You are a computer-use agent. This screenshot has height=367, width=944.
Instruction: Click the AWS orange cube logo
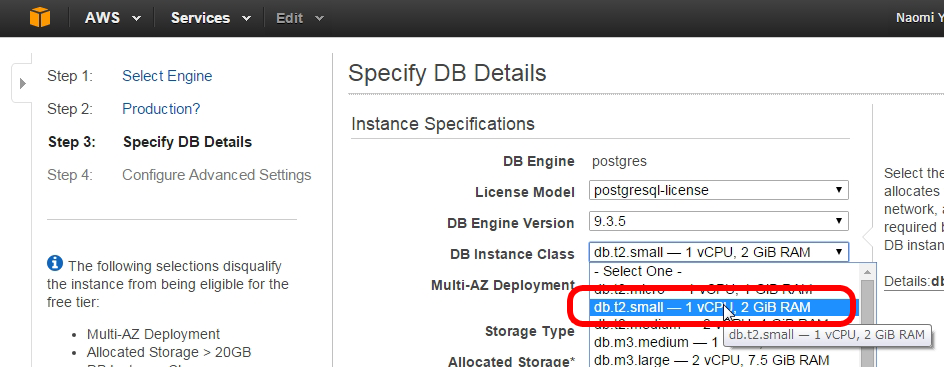pyautogui.click(x=40, y=17)
